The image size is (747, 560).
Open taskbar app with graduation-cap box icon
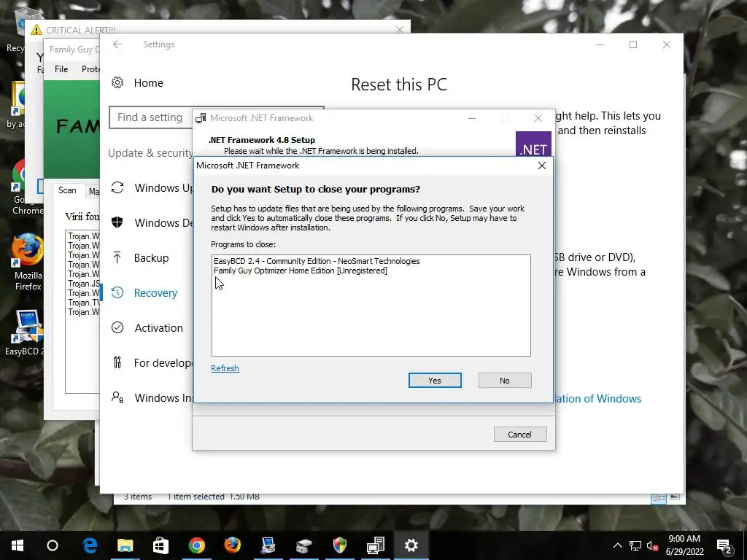pyautogui.click(x=304, y=545)
